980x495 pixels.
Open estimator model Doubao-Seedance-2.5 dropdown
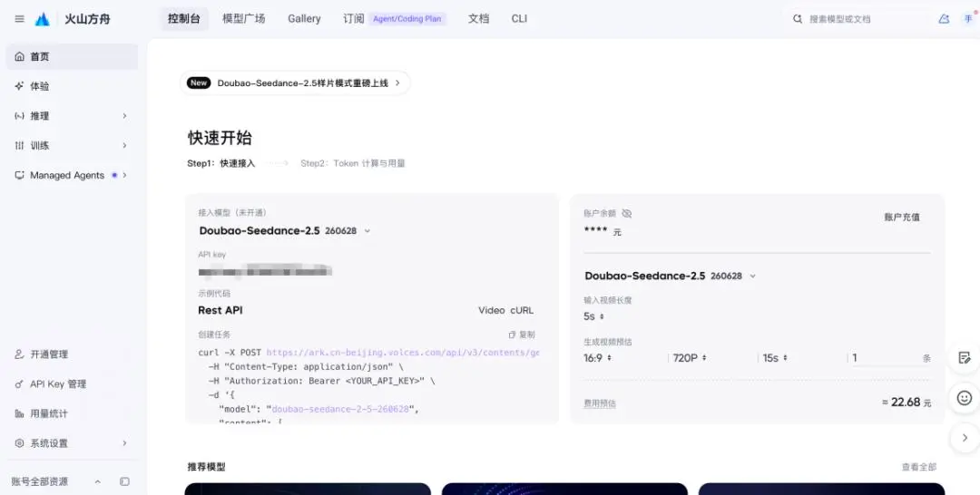click(670, 276)
